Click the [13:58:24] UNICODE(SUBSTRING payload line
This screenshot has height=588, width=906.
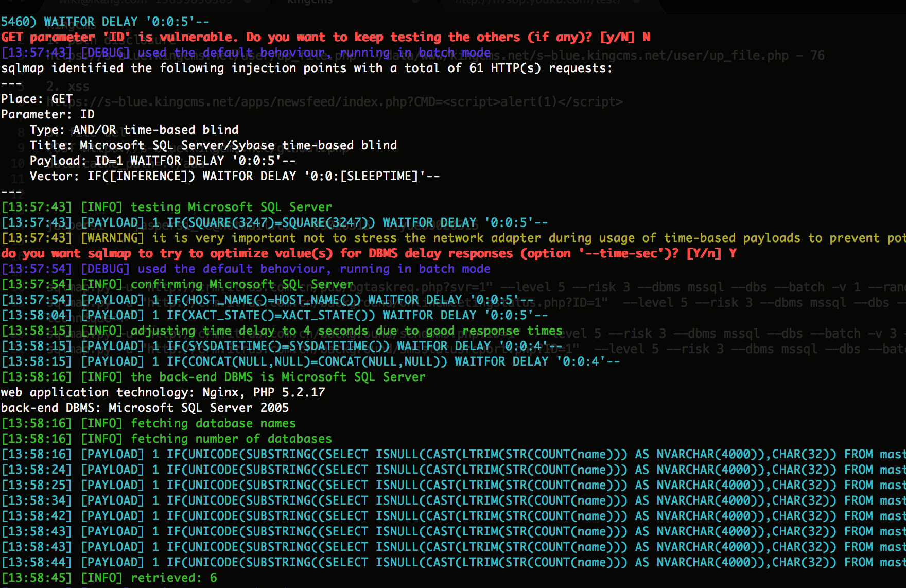click(x=453, y=470)
